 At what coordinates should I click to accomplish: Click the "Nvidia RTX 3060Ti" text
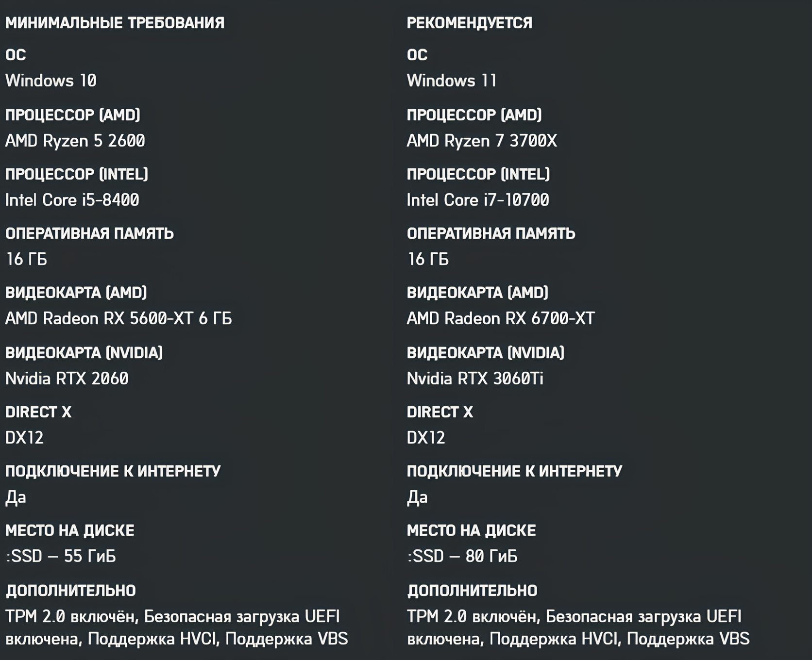click(x=475, y=379)
